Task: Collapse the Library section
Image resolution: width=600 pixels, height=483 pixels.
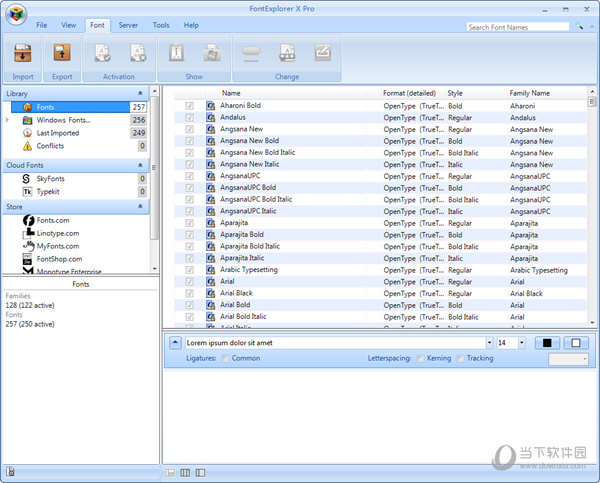Action: pyautogui.click(x=140, y=93)
